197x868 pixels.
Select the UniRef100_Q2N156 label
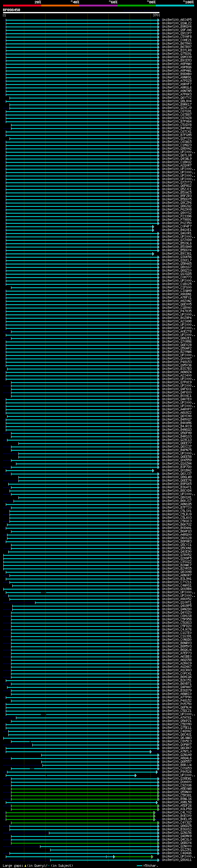[177, 832]
